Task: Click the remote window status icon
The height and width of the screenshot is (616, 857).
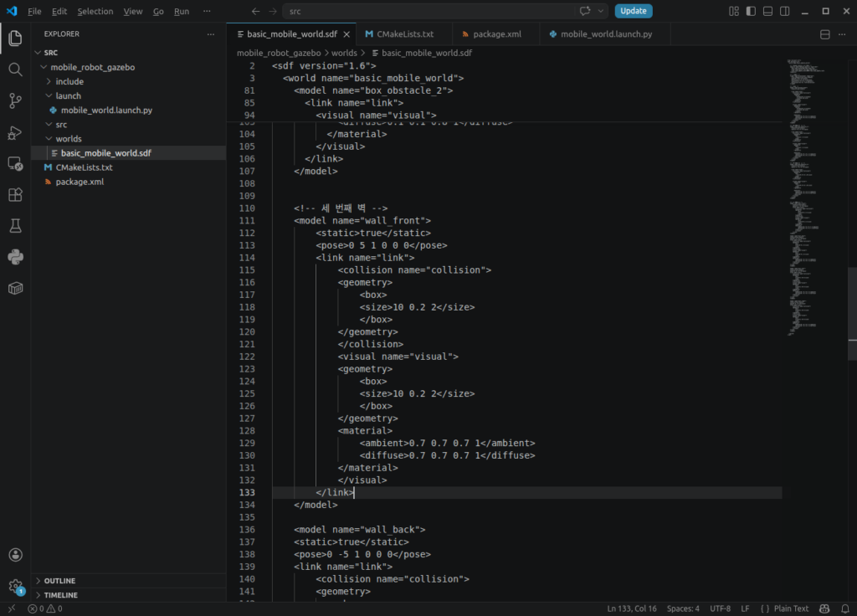Action: point(12,608)
